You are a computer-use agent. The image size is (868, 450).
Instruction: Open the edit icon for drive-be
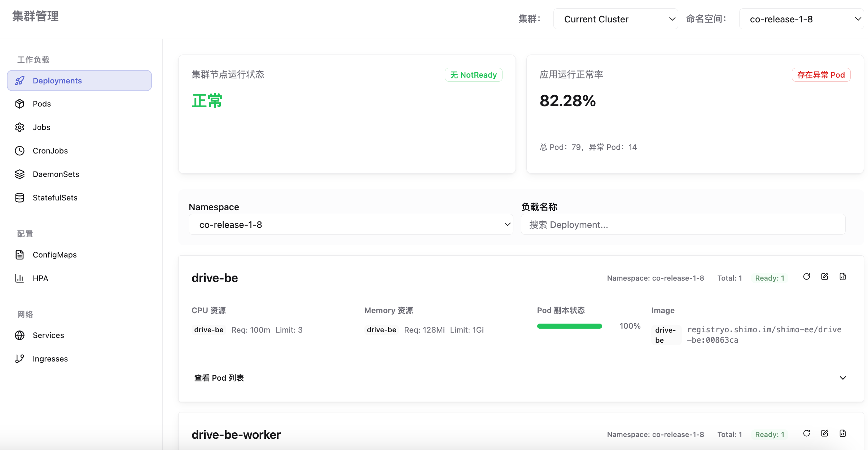(825, 277)
